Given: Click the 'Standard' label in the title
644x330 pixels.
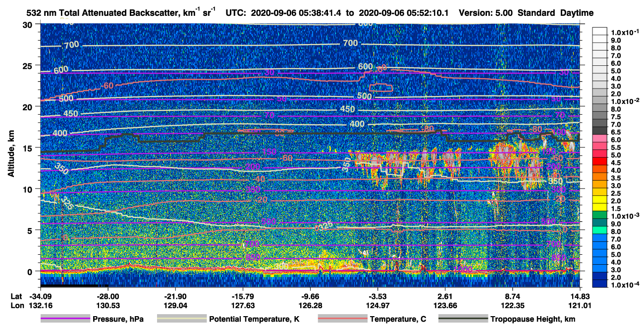Looking at the screenshot, I should click(x=536, y=13).
